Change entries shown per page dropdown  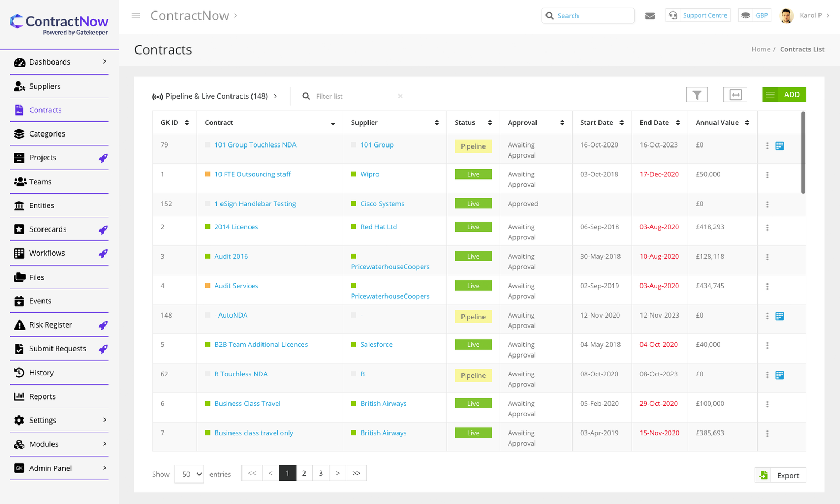coord(189,474)
